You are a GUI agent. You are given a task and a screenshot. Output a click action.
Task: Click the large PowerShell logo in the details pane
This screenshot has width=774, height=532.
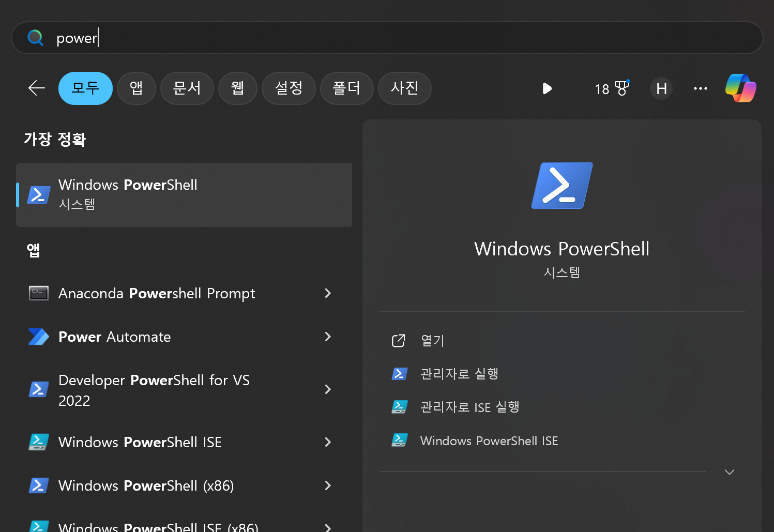pyautogui.click(x=562, y=186)
